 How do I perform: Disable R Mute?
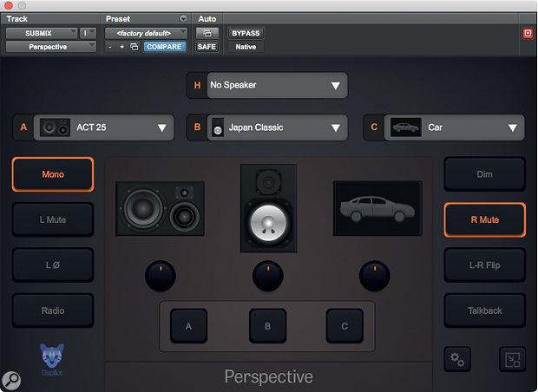pos(484,219)
